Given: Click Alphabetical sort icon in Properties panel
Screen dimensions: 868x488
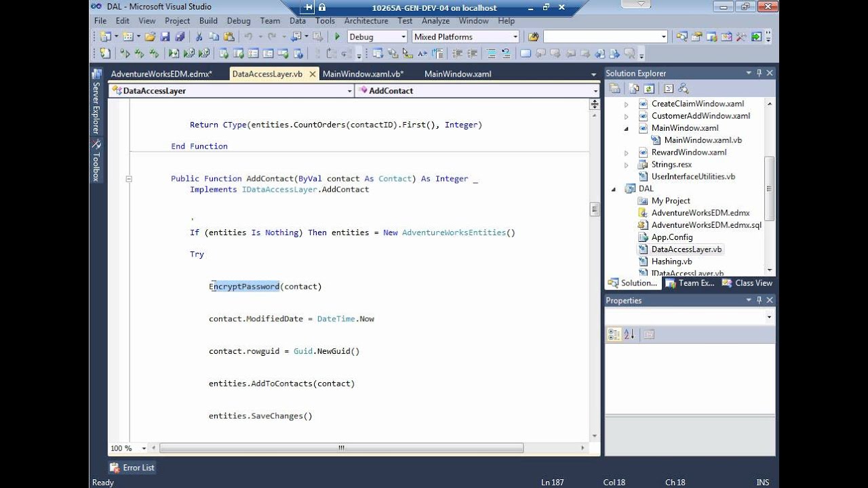Looking at the screenshot, I should 629,334.
